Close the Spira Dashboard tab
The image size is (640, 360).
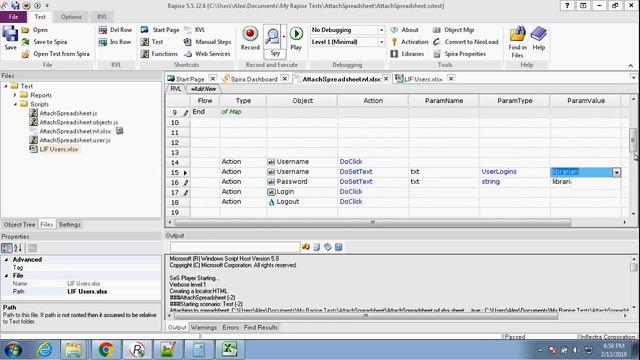[285, 78]
